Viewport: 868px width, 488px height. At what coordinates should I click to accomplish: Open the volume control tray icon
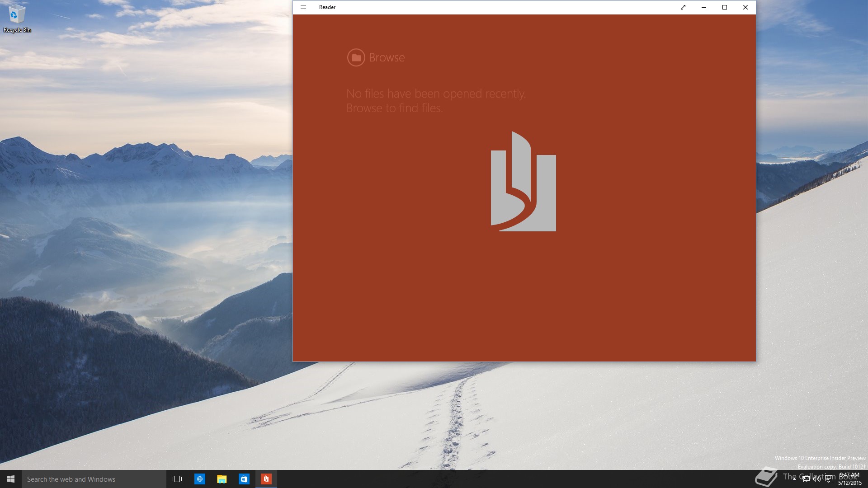817,479
